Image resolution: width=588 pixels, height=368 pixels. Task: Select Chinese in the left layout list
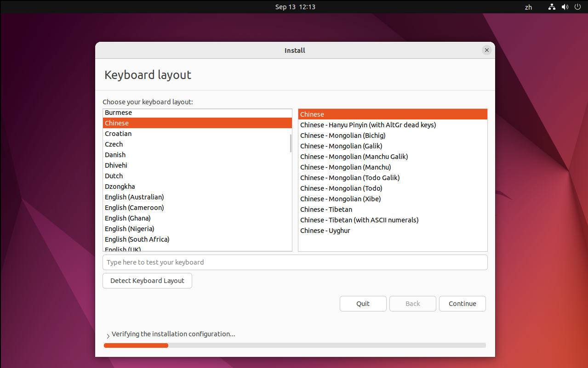197,123
